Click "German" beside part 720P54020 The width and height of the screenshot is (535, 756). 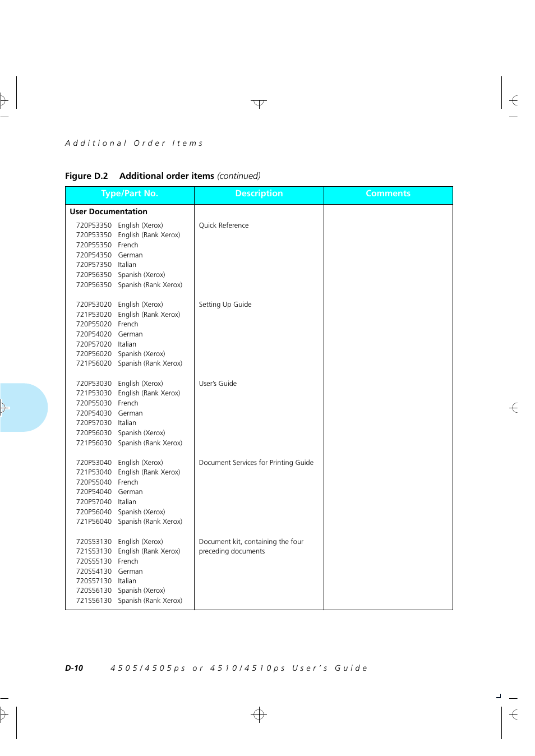pos(130,334)
